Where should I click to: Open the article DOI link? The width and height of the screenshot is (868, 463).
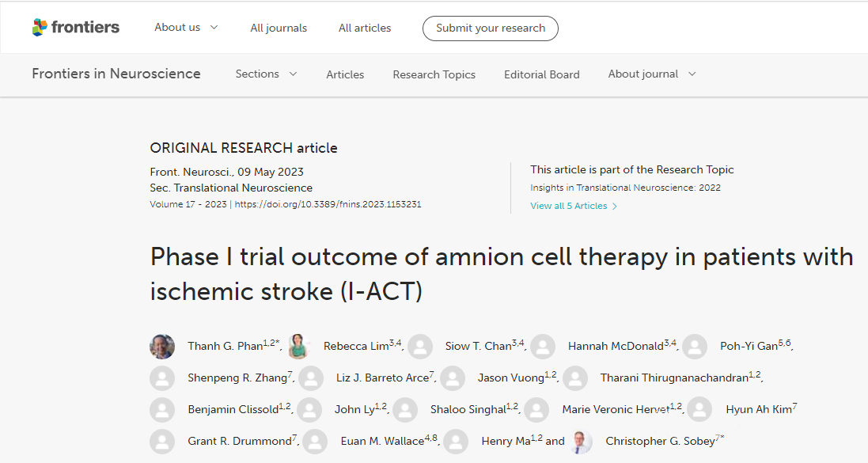(x=328, y=204)
